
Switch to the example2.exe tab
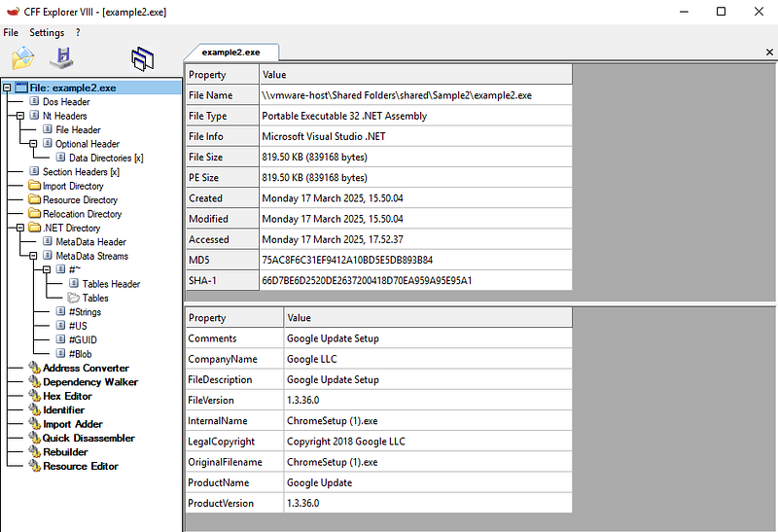click(230, 53)
